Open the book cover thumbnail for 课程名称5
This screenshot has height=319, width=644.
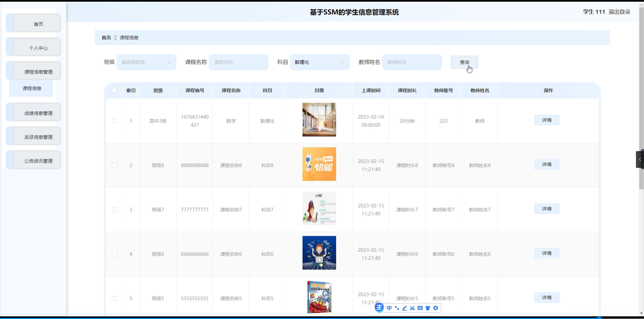click(319, 297)
